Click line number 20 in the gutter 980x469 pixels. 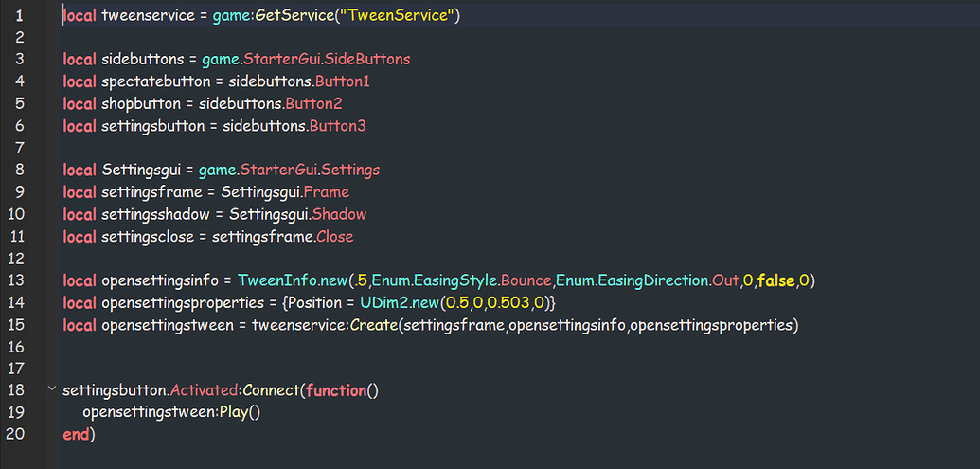tap(15, 435)
